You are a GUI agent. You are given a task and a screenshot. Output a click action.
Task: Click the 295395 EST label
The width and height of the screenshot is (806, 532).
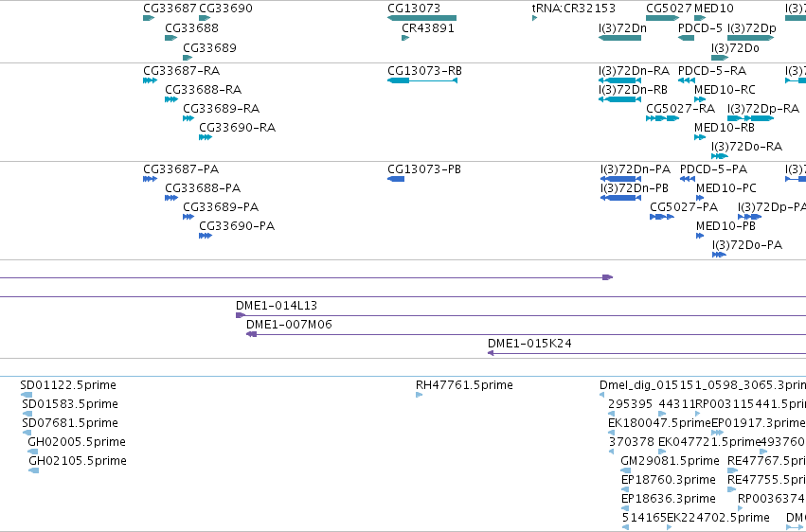coord(630,404)
